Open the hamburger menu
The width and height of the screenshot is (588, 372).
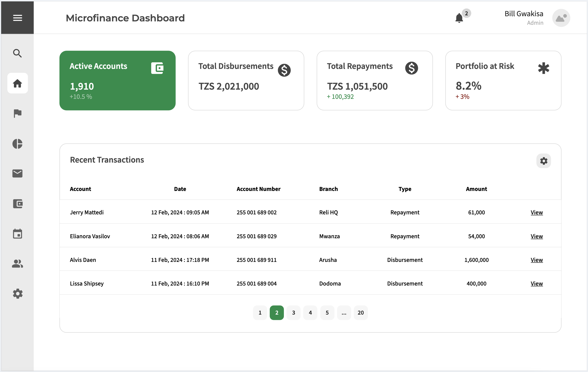[17, 18]
